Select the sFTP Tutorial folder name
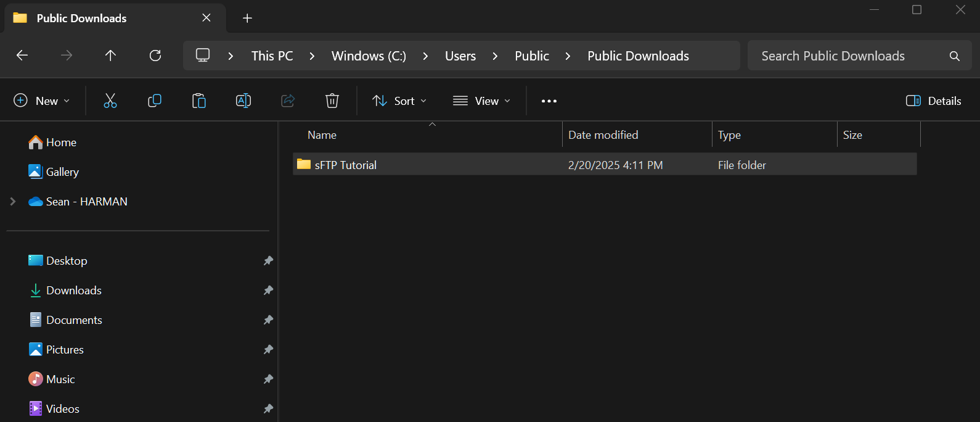Viewport: 980px width, 422px height. (346, 165)
